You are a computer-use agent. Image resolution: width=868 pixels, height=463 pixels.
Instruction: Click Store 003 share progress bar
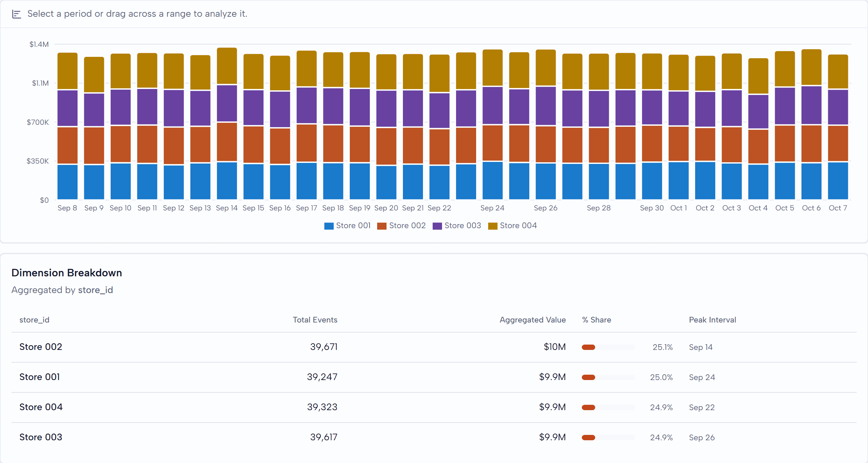(x=608, y=438)
